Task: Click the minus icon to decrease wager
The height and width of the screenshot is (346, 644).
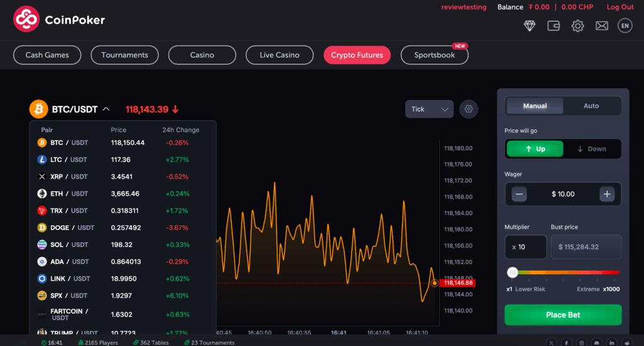Action: click(x=519, y=194)
